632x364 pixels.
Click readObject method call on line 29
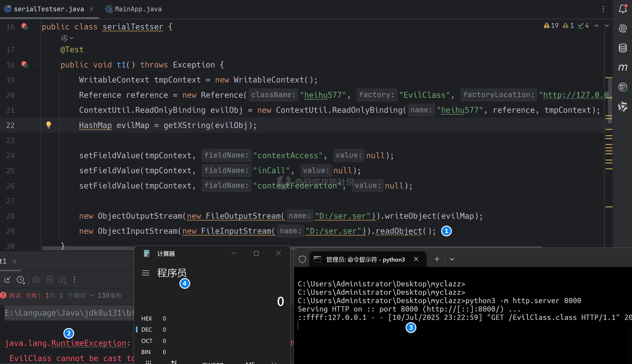point(399,231)
